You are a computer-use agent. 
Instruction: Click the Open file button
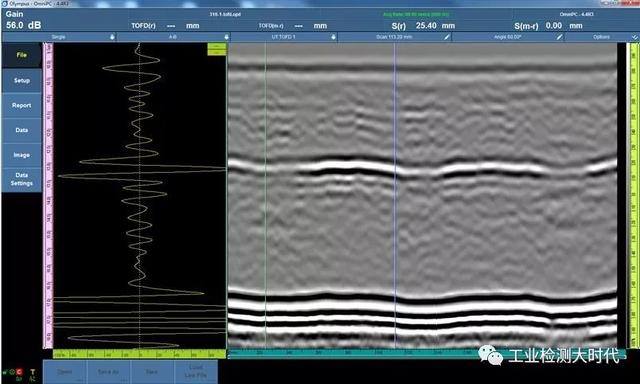coord(64,372)
